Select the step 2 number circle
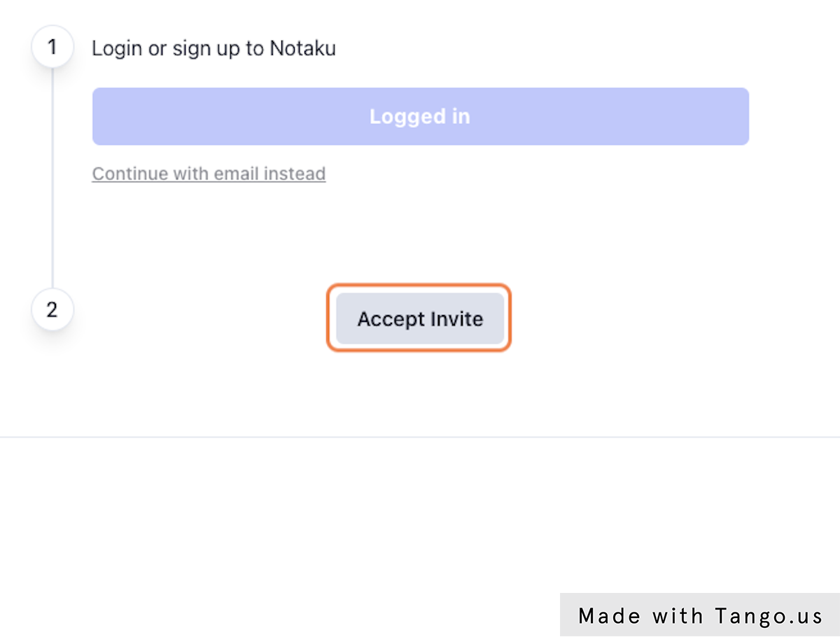This screenshot has height=637, width=840. pos(52,309)
